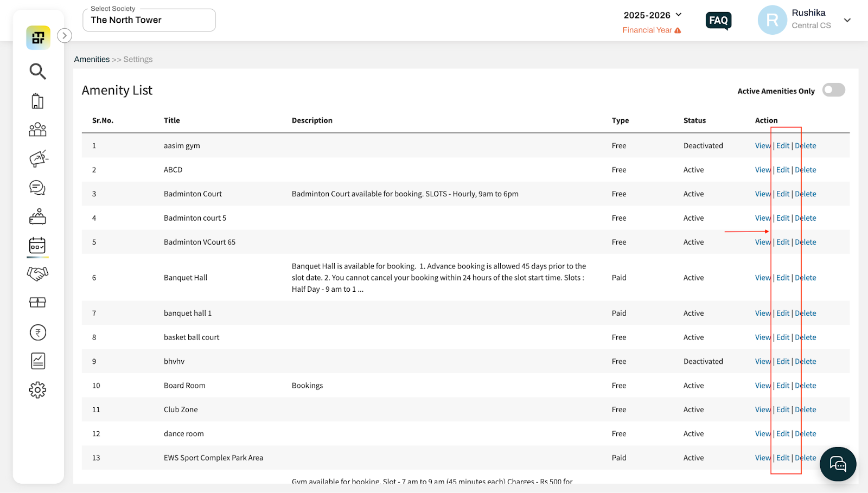Viewport: 868px width, 493px height.
Task: Open the reports chart icon
Action: 38,361
